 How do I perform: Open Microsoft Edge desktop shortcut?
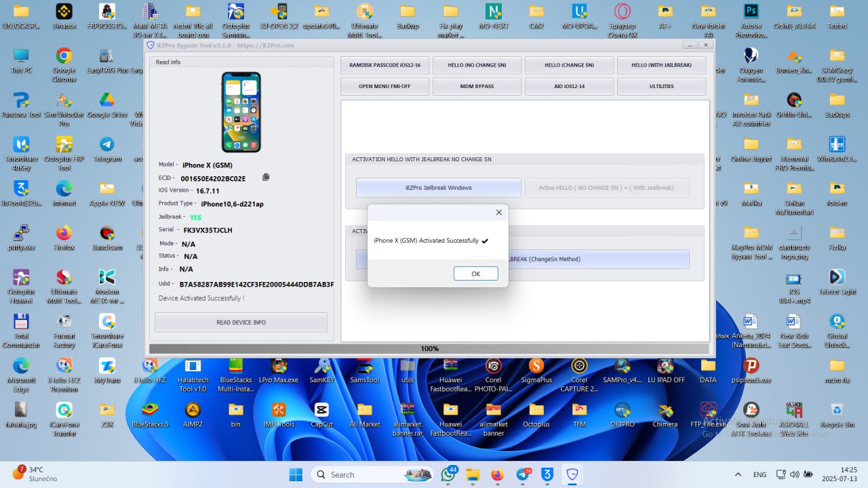click(x=21, y=374)
